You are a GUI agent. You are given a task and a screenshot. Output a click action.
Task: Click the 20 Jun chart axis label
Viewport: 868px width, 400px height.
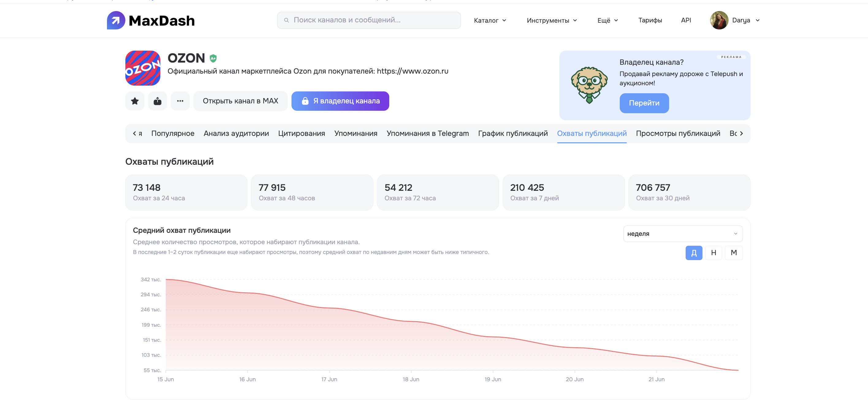click(574, 379)
